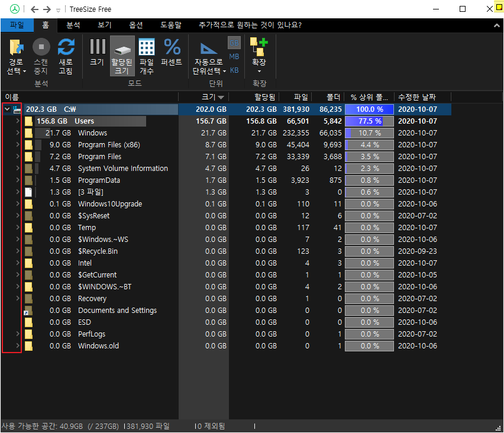504x433 pixels.
Task: Click the 추가적으로 원하는 것이 있나요? tab
Action: click(250, 25)
